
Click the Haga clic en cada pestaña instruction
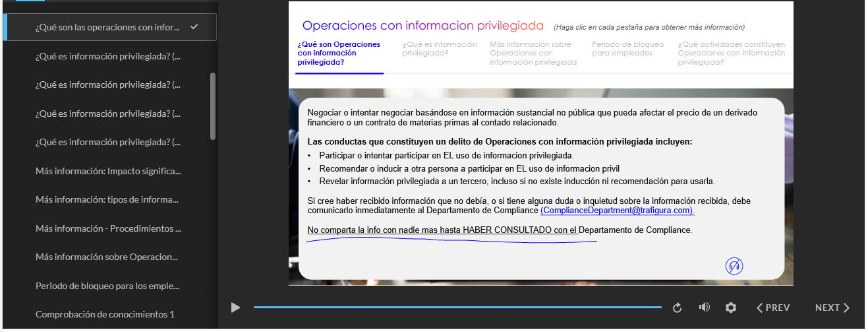tap(649, 27)
